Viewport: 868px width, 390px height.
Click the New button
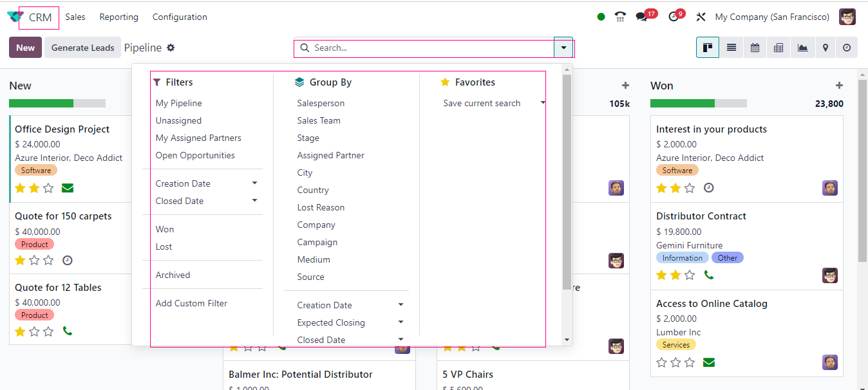[x=26, y=48]
